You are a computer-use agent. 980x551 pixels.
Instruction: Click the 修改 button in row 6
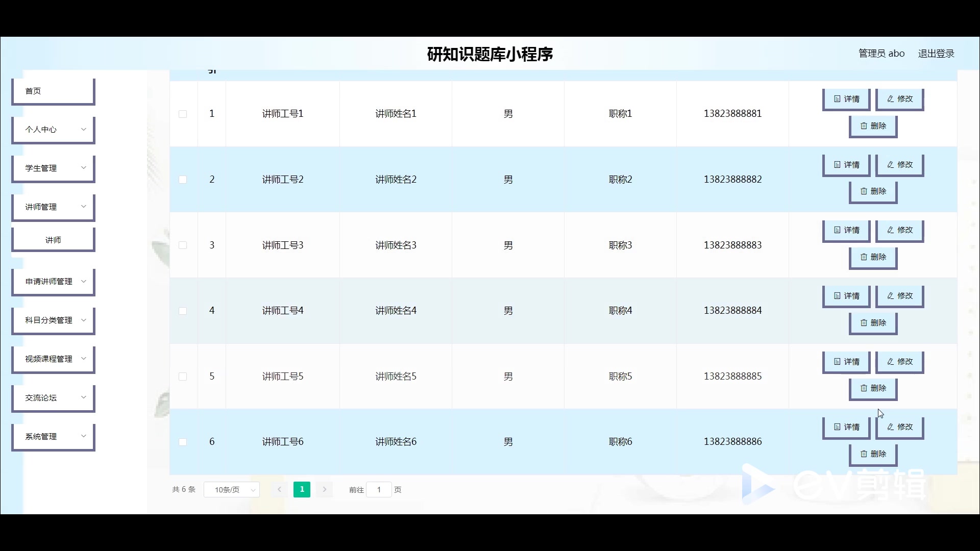click(899, 427)
